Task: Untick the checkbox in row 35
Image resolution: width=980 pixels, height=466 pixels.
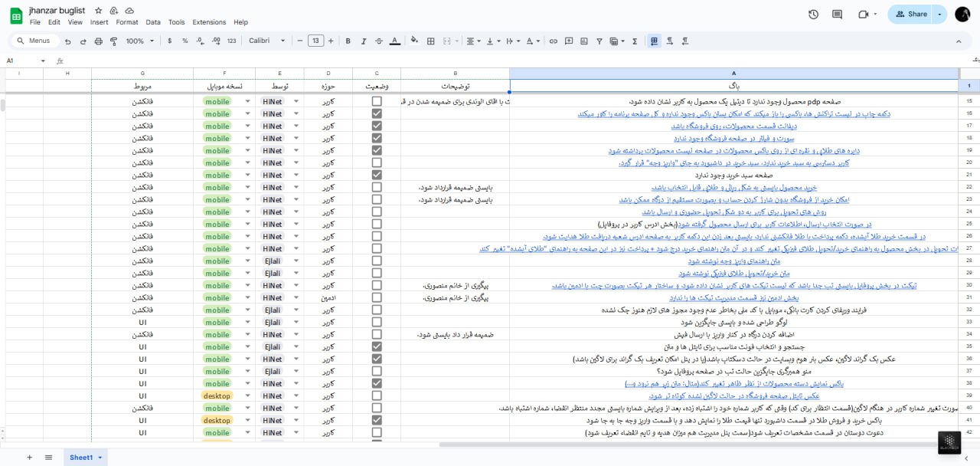Action: (x=377, y=346)
